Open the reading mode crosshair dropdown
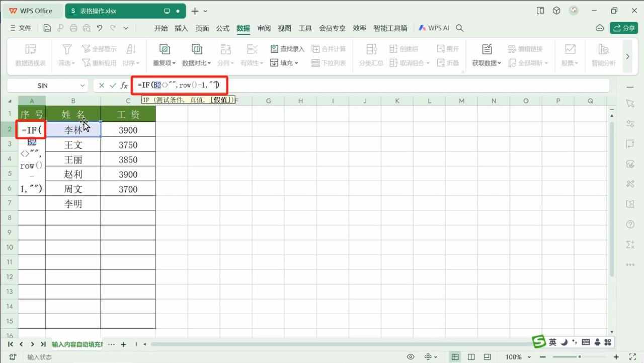 [x=431, y=357]
